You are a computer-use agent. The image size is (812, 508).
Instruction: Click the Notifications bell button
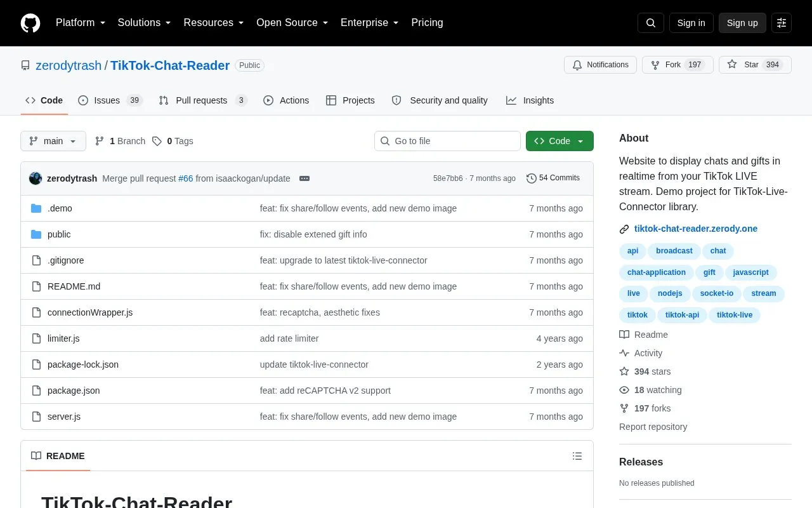click(x=600, y=65)
